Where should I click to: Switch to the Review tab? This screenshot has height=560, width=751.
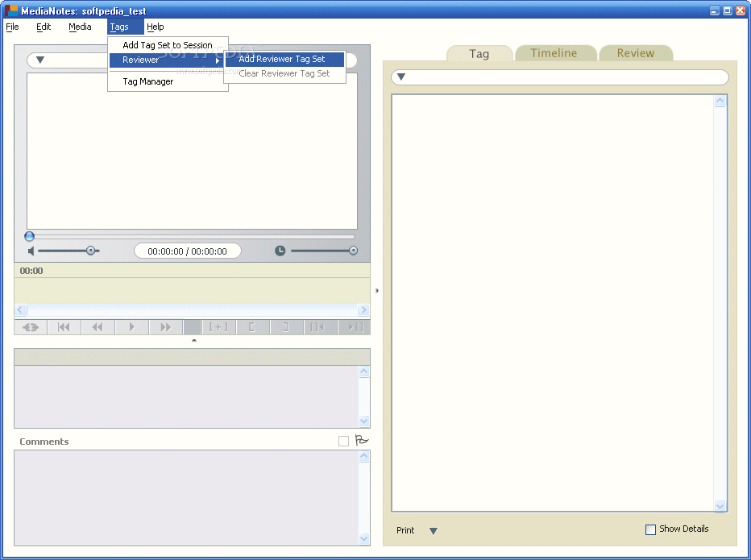[x=636, y=53]
